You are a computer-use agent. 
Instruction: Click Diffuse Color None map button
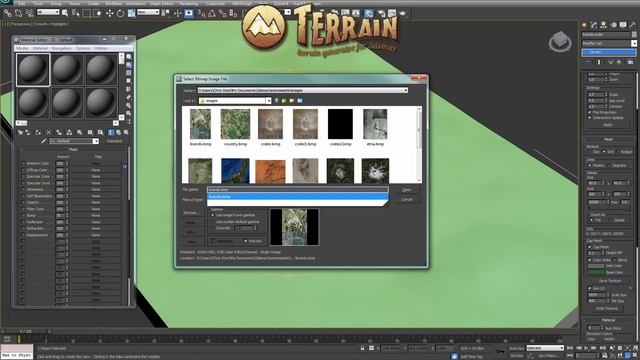click(96, 170)
